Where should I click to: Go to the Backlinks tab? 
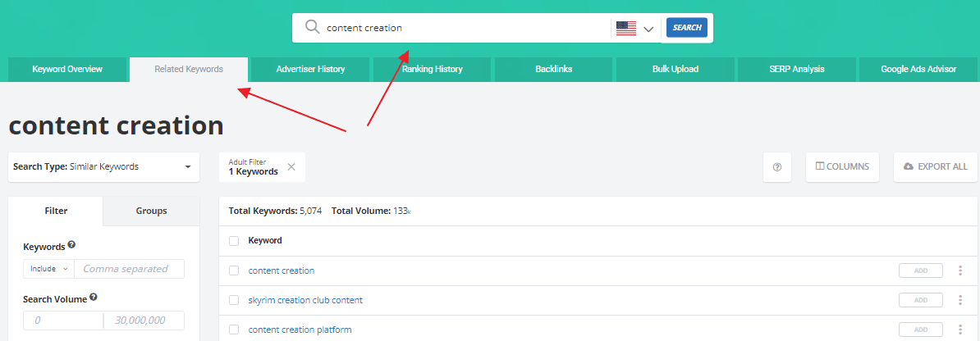point(554,70)
